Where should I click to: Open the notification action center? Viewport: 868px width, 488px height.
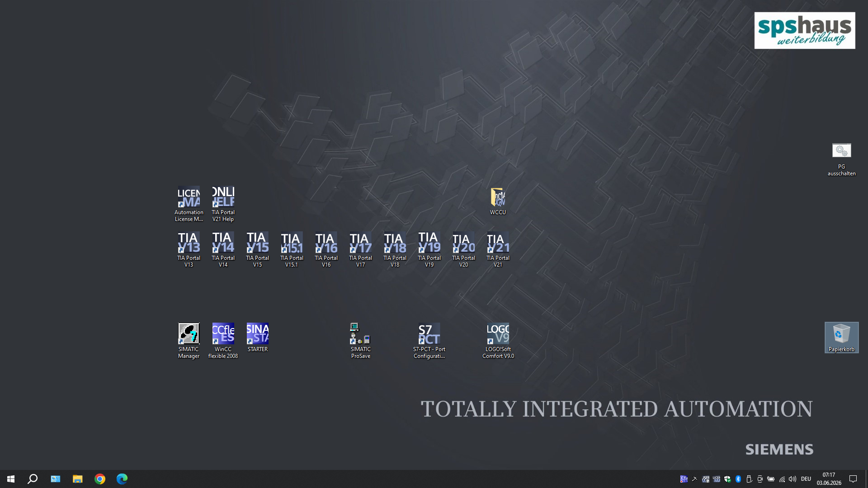(x=853, y=479)
